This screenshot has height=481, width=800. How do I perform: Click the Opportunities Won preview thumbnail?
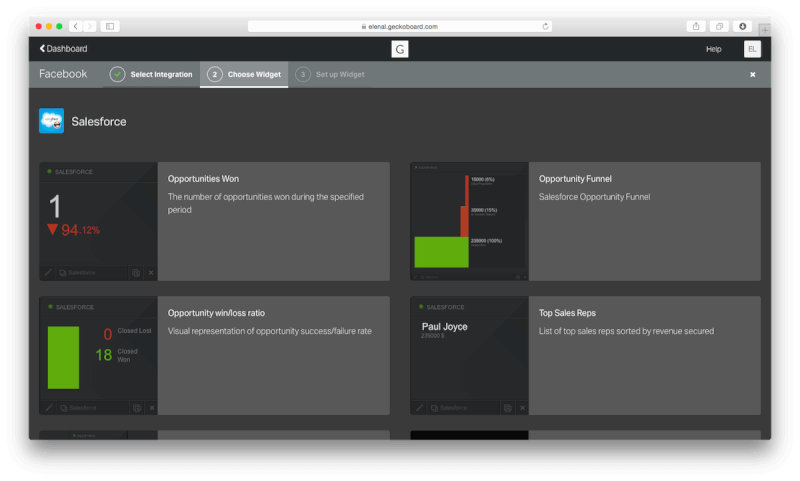click(98, 221)
